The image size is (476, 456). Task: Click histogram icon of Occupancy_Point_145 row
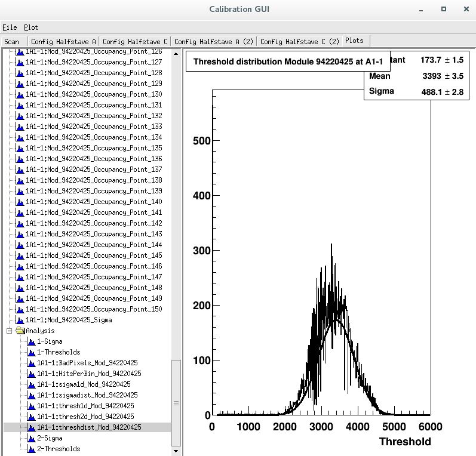(20, 255)
